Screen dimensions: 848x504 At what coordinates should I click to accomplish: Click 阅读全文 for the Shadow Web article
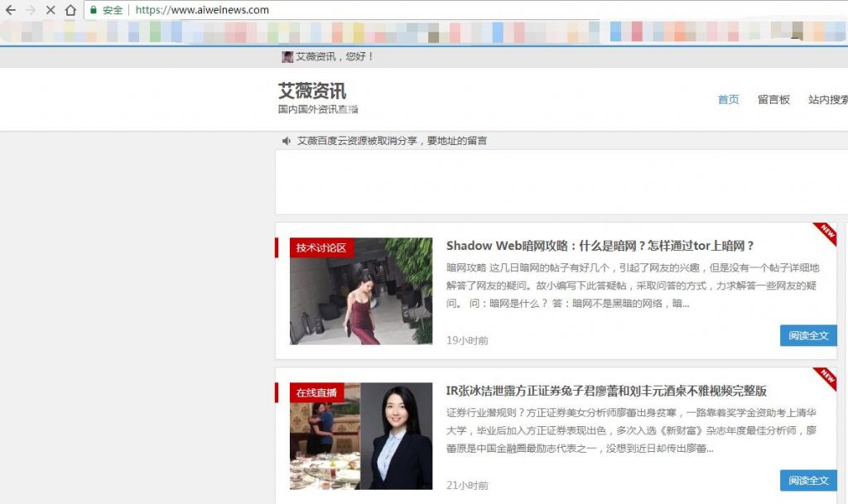(808, 335)
